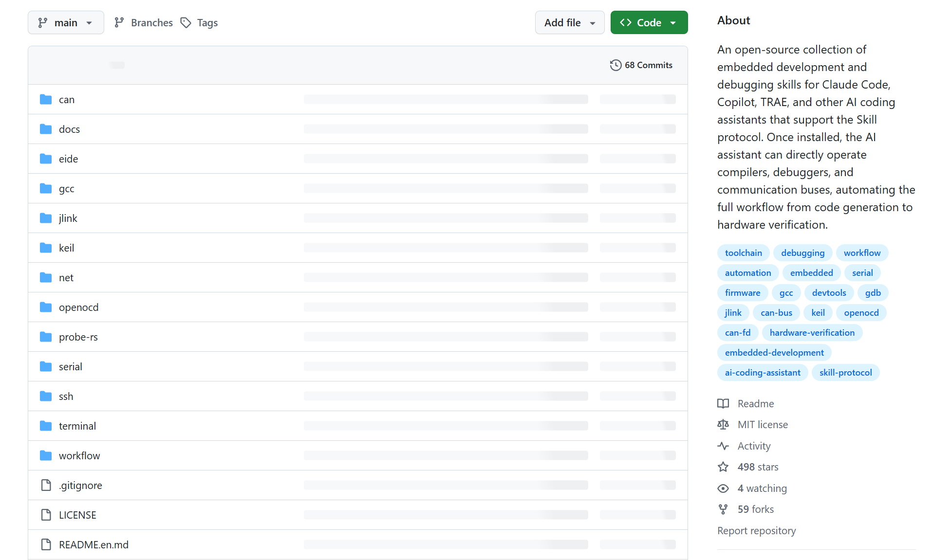Click the serial folder icon
This screenshot has width=951, height=560.
coord(46,367)
